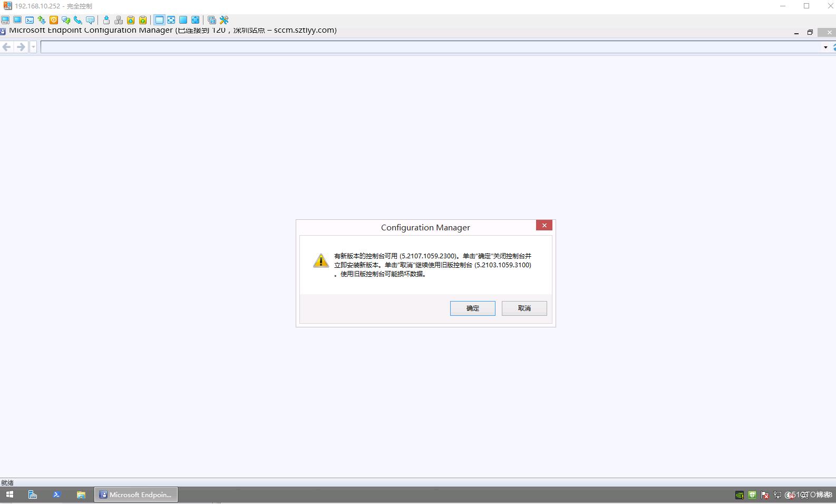Click NVIDIA tray icon
Screen dimensions: 836x504
click(740, 495)
